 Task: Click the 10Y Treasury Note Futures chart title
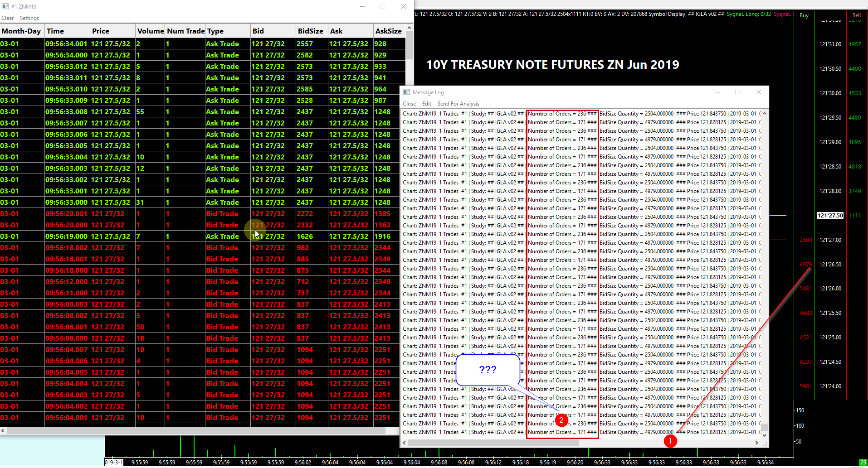553,65
